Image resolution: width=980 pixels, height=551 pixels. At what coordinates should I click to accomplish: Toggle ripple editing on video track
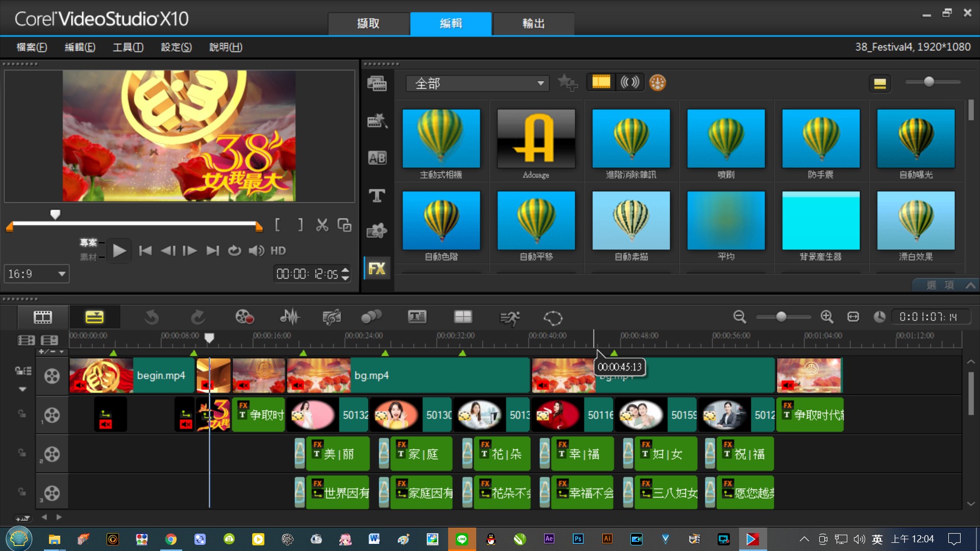(23, 371)
